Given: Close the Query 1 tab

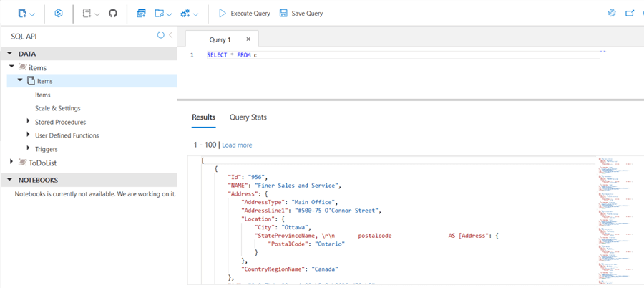Looking at the screenshot, I should pos(248,39).
